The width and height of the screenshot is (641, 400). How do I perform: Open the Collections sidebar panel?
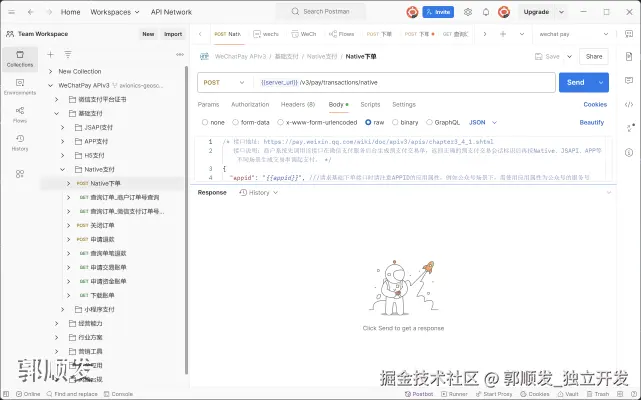click(x=20, y=59)
